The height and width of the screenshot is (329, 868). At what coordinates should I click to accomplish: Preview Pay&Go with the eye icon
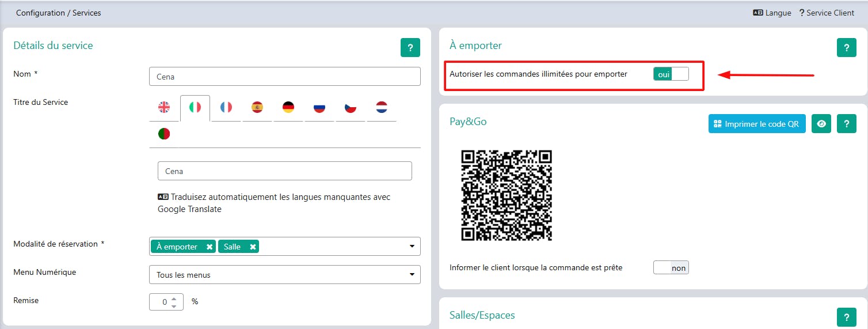[821, 123]
